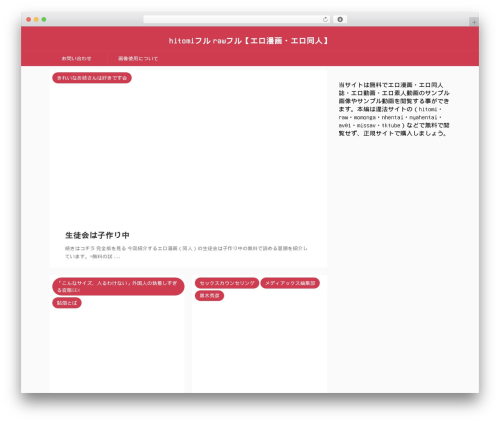Click the featured post excerpt text
This screenshot has width=500, height=423.
tap(186, 252)
